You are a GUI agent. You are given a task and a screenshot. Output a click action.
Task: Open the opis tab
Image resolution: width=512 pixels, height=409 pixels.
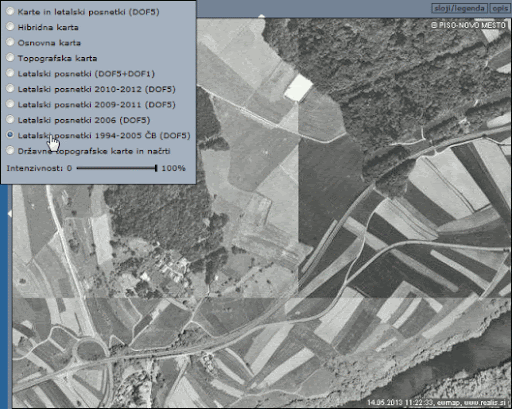[x=500, y=8]
